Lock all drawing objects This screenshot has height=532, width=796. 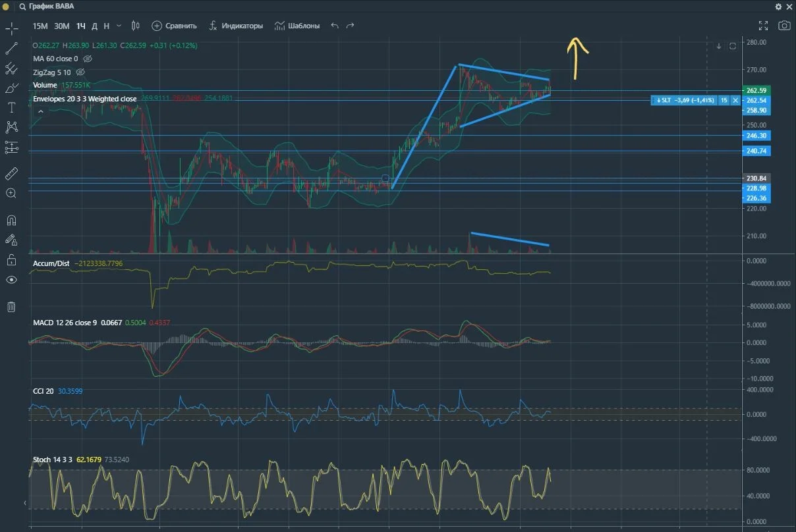coord(11,259)
